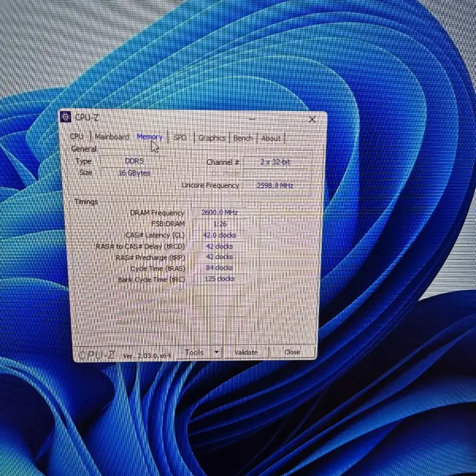Switch to the Mainboard tab
This screenshot has height=476, width=476.
tap(112, 137)
